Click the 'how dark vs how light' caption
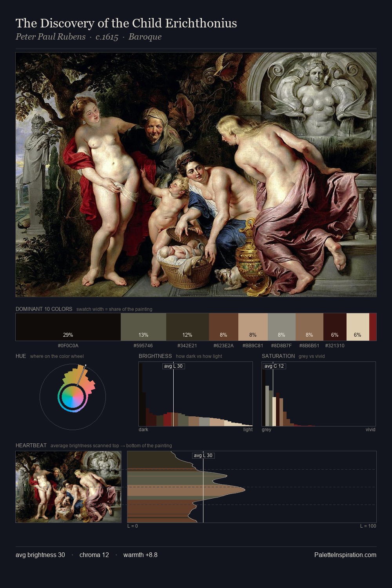The image size is (392, 588). coord(199,356)
